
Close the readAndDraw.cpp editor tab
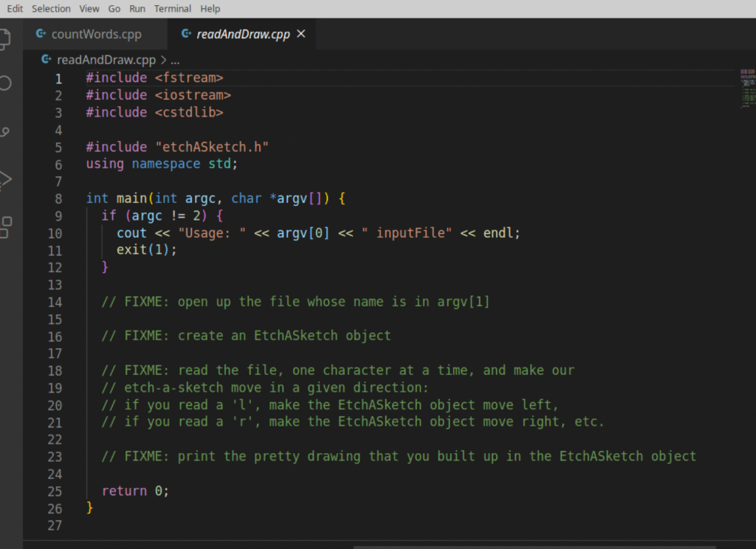click(x=301, y=34)
